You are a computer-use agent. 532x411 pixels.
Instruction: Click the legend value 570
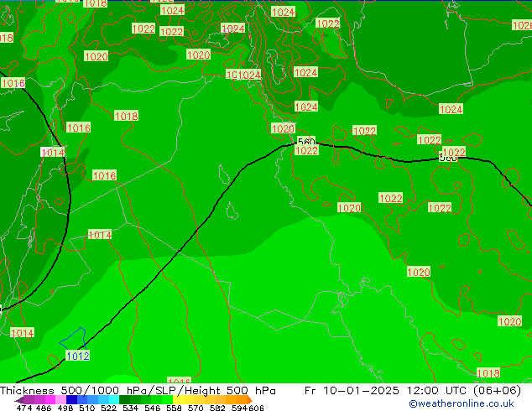tap(196, 408)
